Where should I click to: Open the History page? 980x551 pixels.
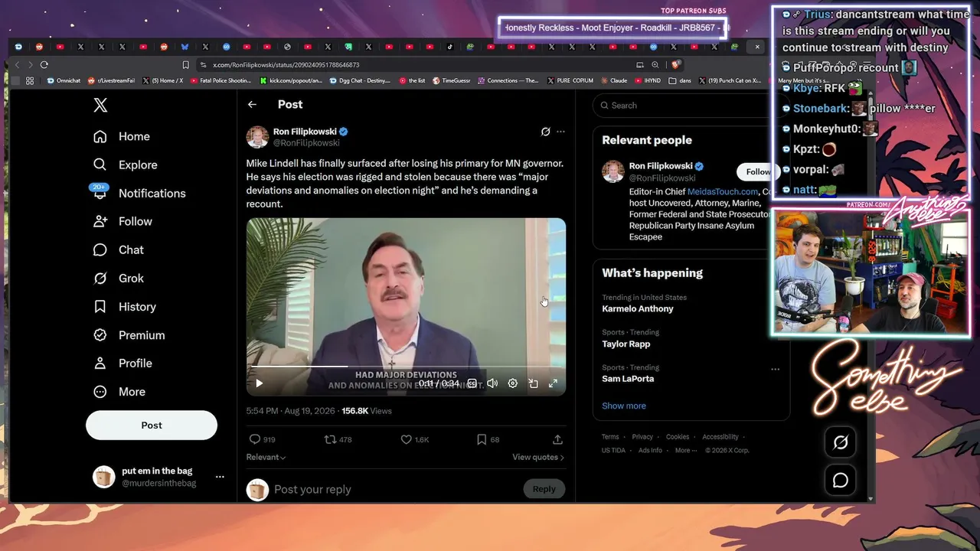(124, 306)
